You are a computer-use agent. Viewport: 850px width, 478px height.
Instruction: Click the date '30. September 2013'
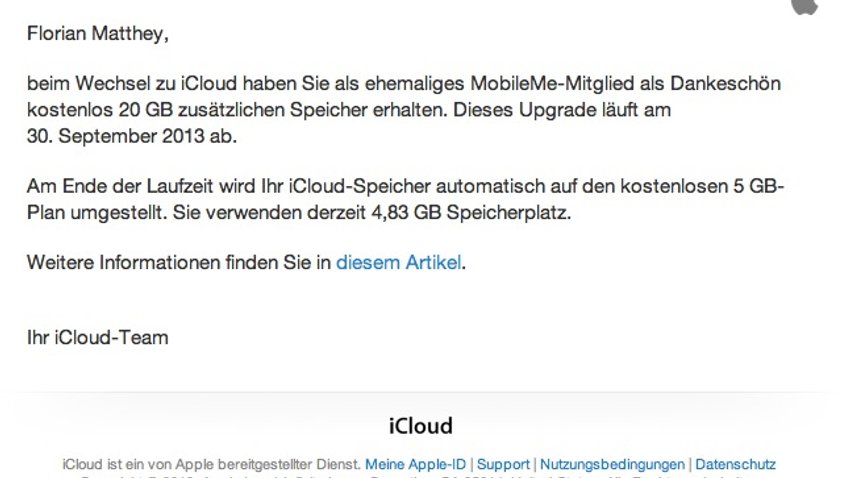pos(115,136)
